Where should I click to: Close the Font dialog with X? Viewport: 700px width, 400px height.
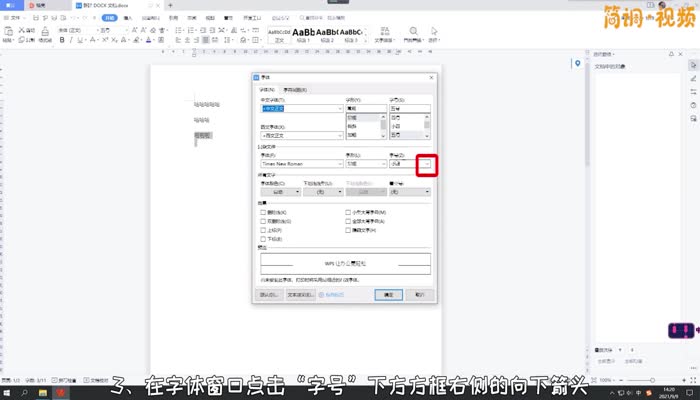click(x=431, y=77)
